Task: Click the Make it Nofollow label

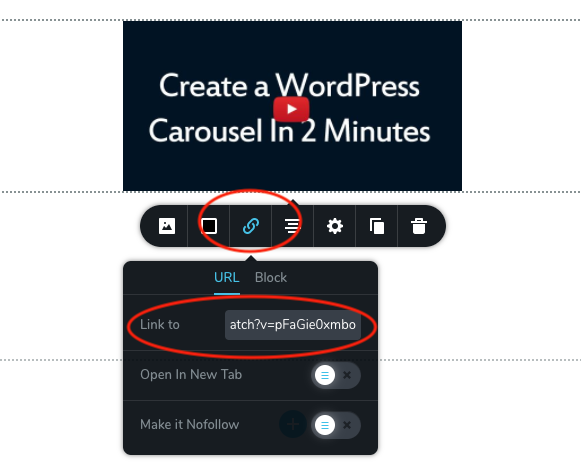Action: click(x=190, y=425)
